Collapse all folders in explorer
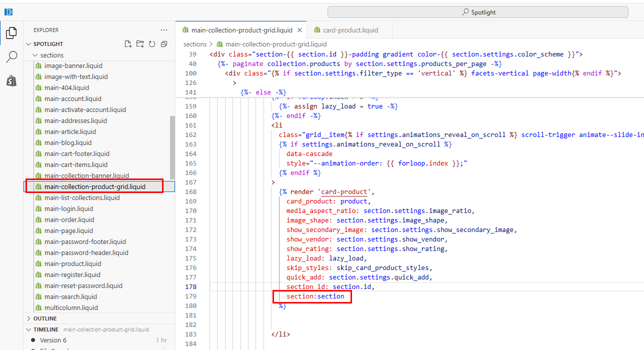Screen dimensions: 644x350 pos(164,44)
